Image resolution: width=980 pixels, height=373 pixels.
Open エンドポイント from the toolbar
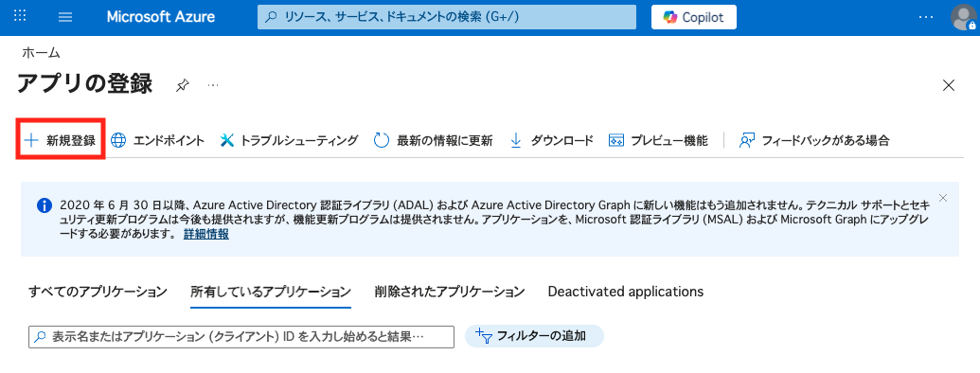point(157,140)
